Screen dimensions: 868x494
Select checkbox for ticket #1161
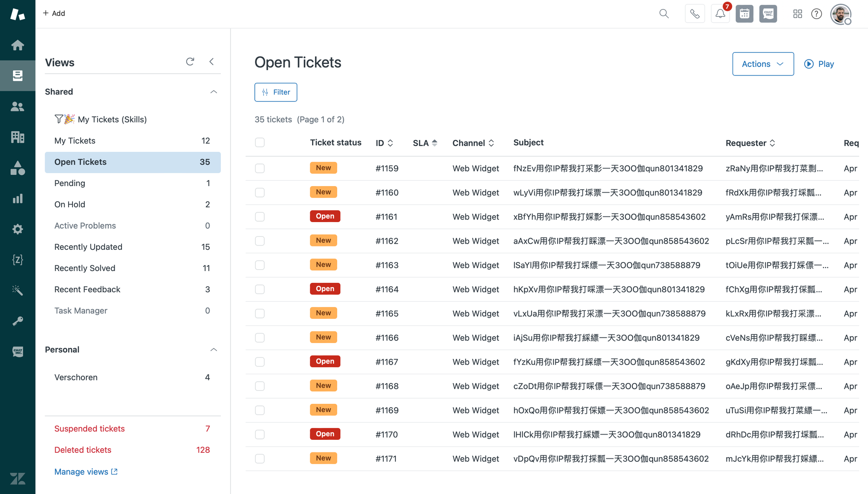[260, 217]
